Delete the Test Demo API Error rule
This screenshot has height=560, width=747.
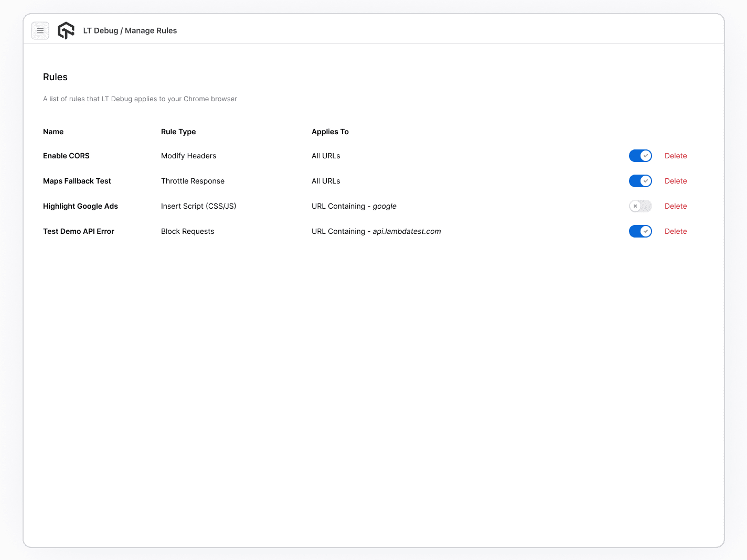pyautogui.click(x=675, y=231)
